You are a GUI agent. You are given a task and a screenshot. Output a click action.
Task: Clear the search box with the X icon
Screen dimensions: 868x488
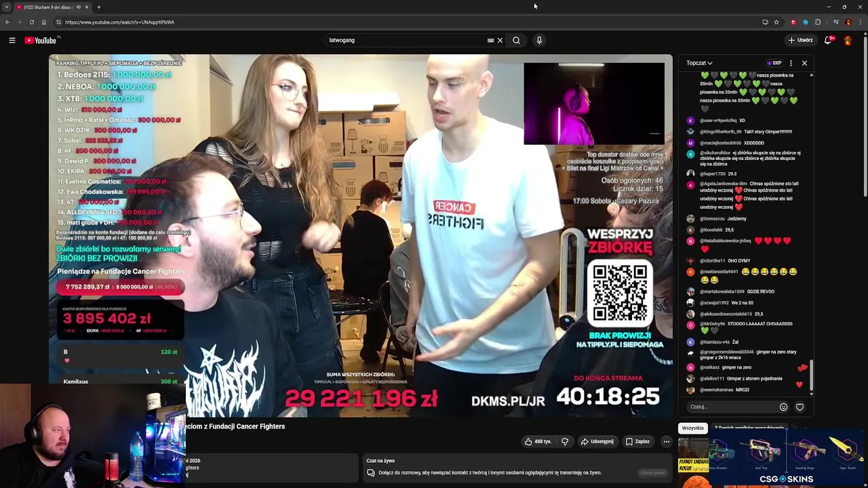click(x=500, y=40)
